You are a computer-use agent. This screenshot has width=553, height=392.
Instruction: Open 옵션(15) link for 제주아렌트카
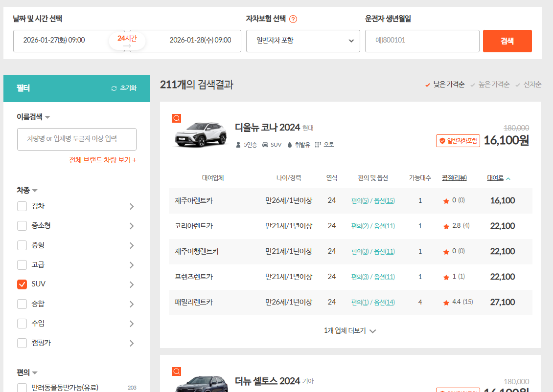[384, 201]
